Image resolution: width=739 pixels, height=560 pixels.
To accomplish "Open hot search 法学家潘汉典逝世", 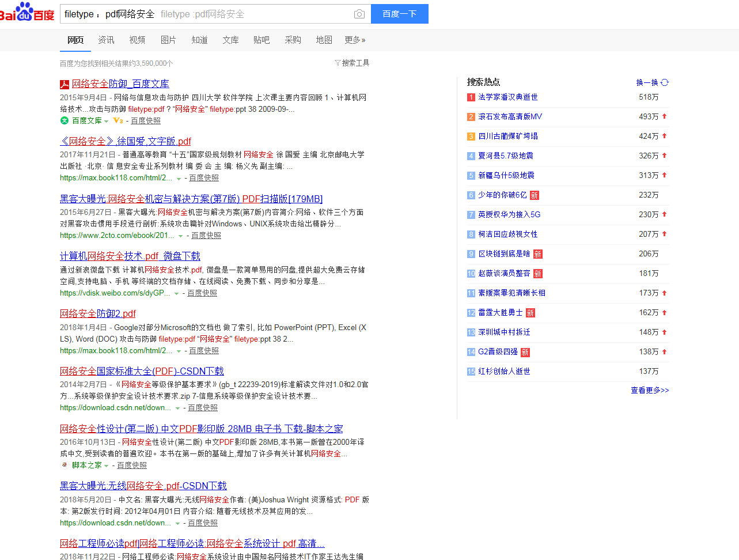I will click(x=508, y=97).
